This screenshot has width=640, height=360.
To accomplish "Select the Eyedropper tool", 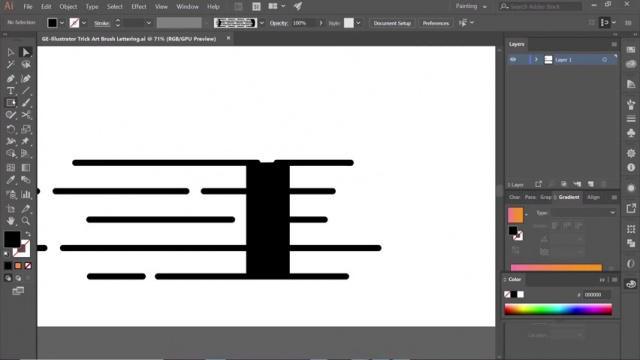I will pos(11,180).
